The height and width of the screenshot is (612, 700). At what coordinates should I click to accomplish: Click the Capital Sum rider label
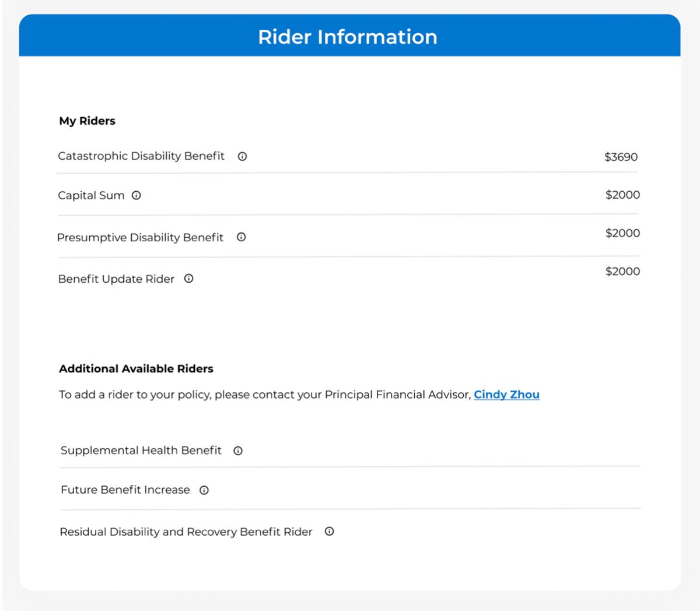coord(91,195)
